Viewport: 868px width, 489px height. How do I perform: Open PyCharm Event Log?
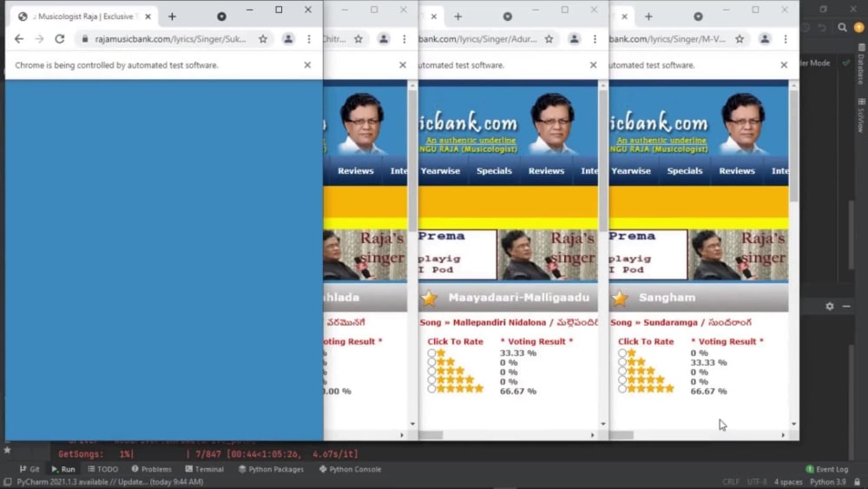(x=827, y=469)
